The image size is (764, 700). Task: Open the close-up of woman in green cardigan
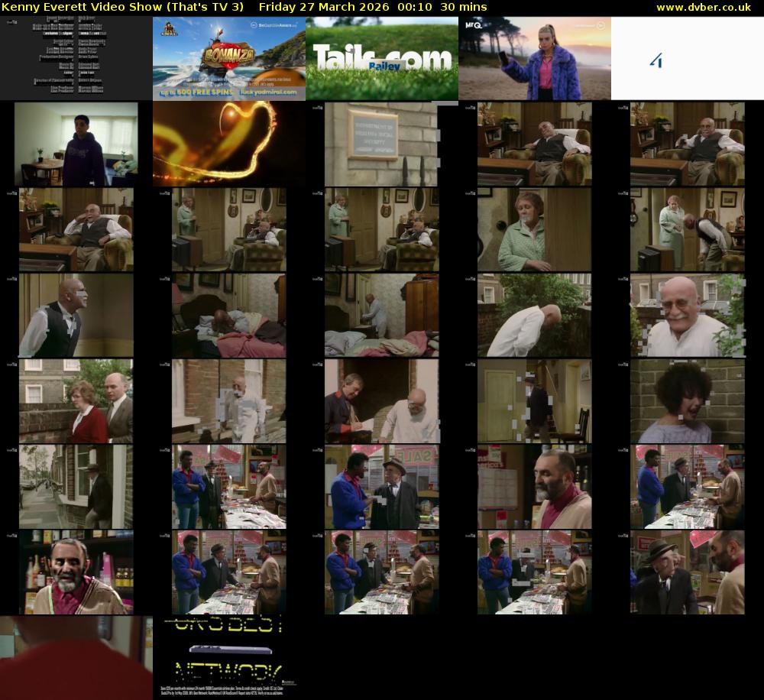coord(535,229)
